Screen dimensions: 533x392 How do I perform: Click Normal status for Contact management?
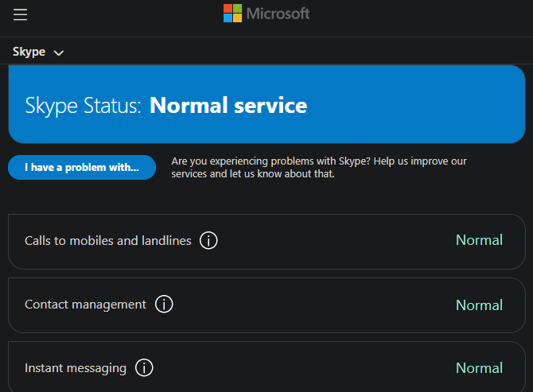point(479,305)
